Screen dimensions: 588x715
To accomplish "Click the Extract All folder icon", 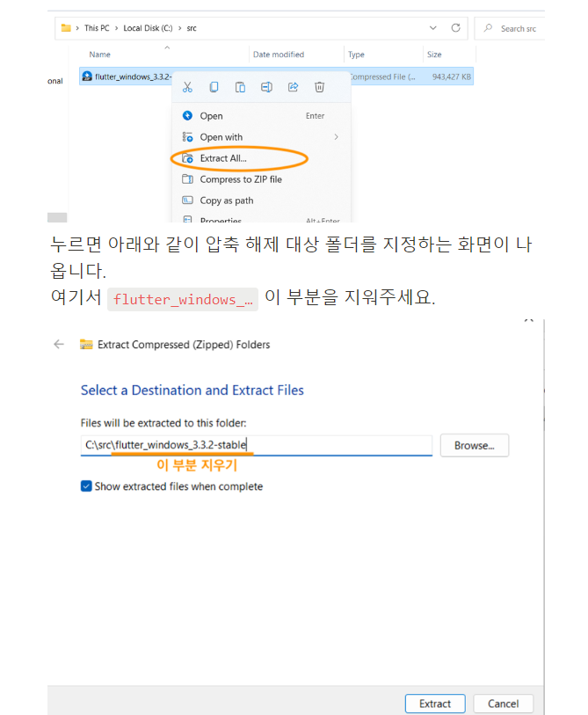I will [x=187, y=158].
